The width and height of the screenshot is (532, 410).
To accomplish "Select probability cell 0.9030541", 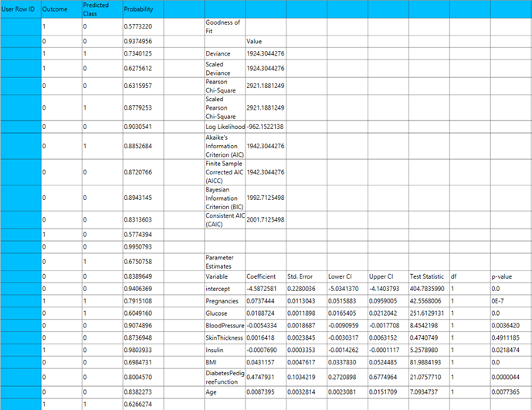I will coord(143,127).
